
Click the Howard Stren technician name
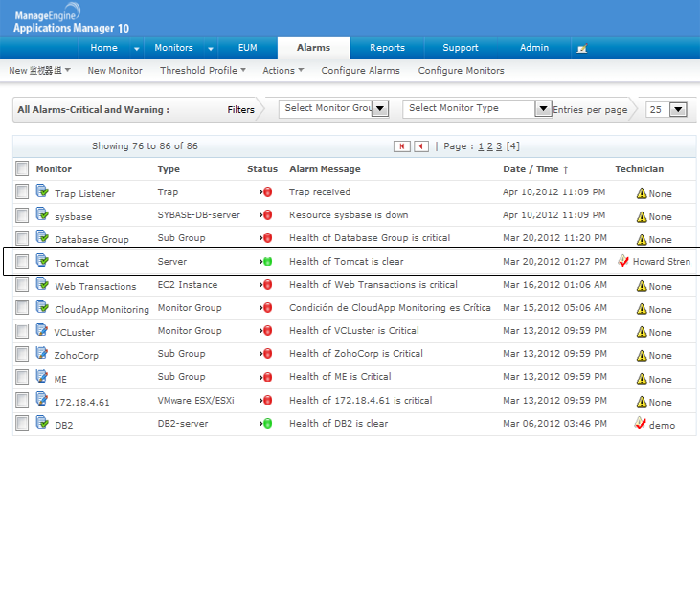(661, 262)
